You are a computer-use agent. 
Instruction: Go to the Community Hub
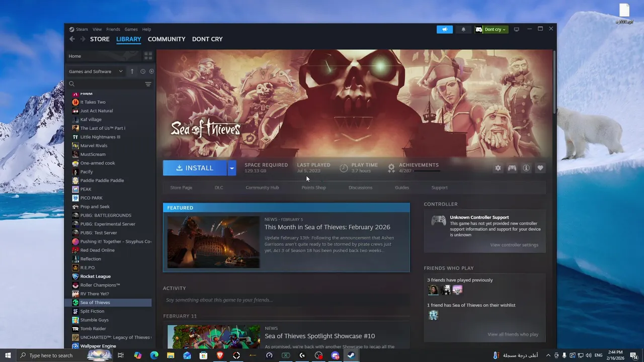(262, 188)
